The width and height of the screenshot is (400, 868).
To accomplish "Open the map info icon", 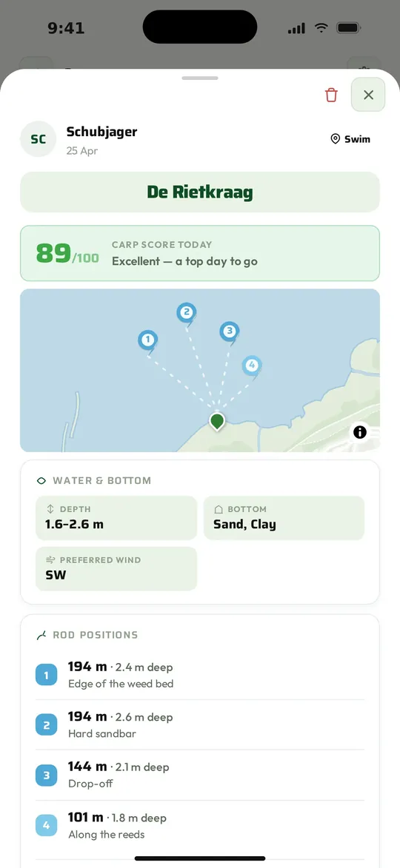I will click(360, 432).
